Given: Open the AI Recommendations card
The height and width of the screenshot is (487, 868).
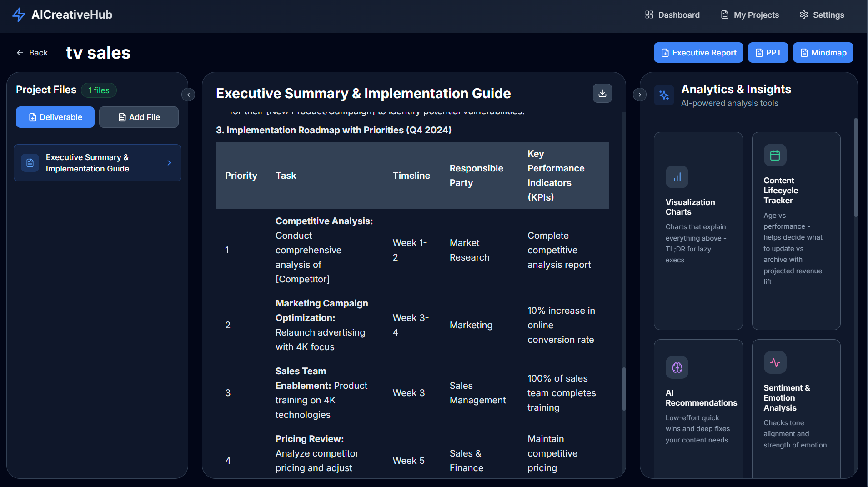Looking at the screenshot, I should click(698, 408).
